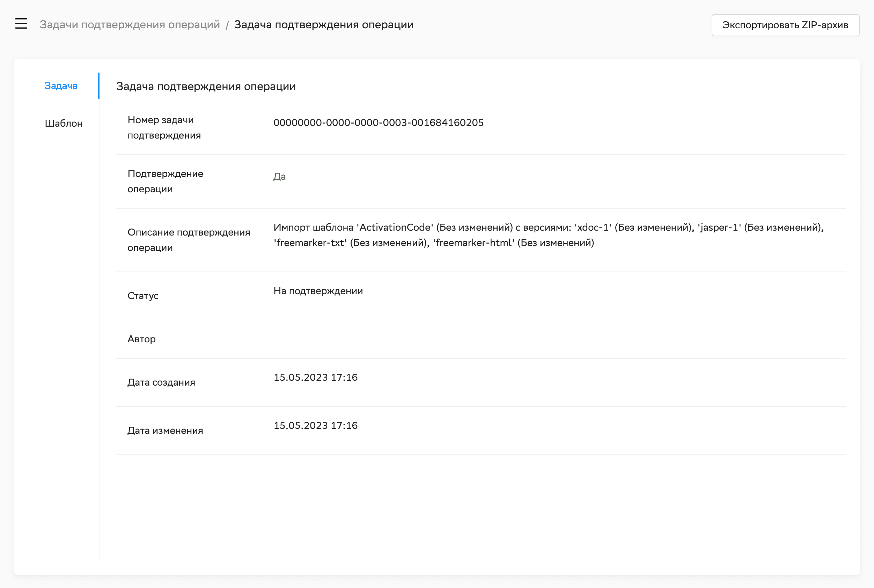This screenshot has width=874, height=588.
Task: Click the status value На подтверждении
Action: [x=318, y=291]
